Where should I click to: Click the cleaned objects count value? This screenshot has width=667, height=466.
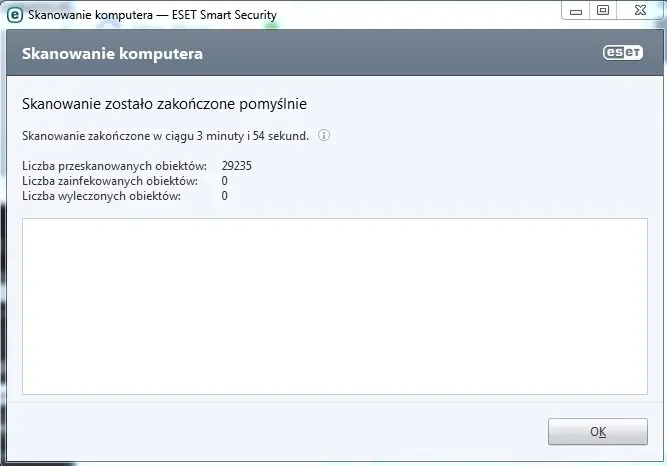click(x=225, y=196)
